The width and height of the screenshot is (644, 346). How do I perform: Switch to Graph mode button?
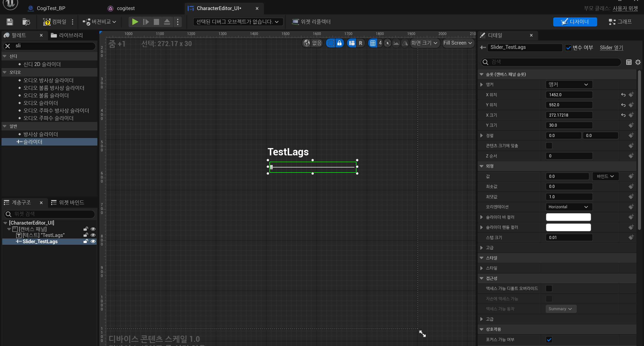tap(620, 22)
